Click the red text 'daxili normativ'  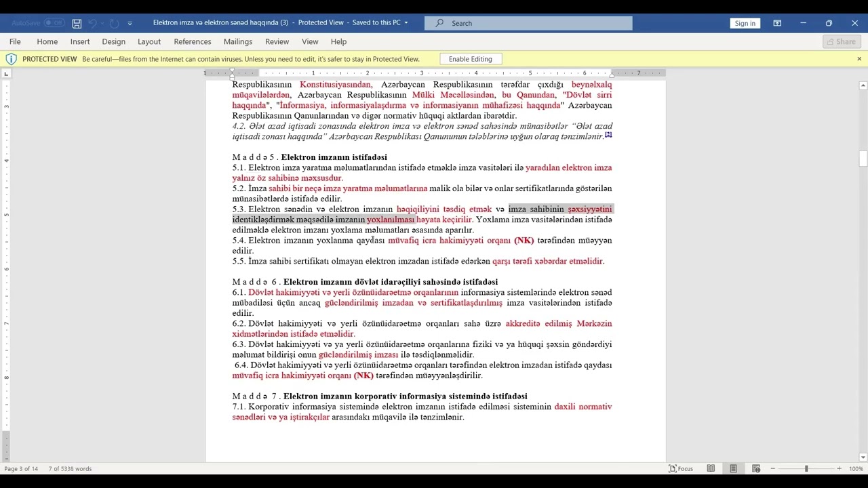point(583,407)
